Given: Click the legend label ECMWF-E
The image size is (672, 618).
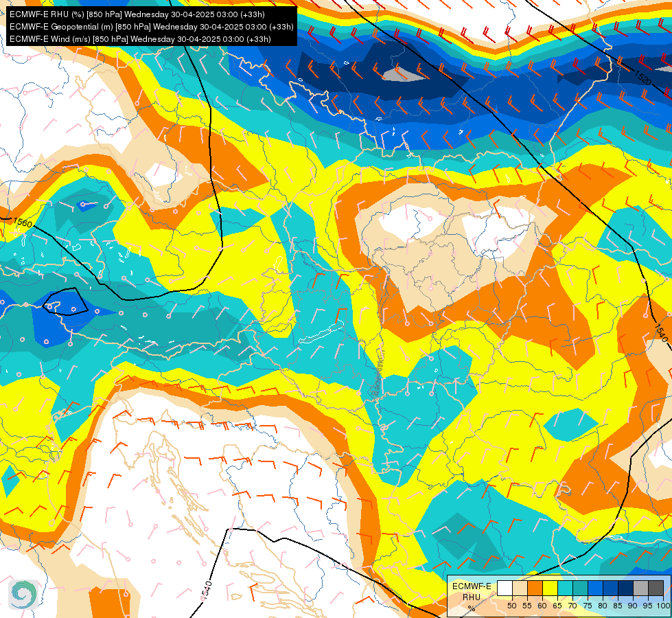Looking at the screenshot, I should [x=472, y=586].
